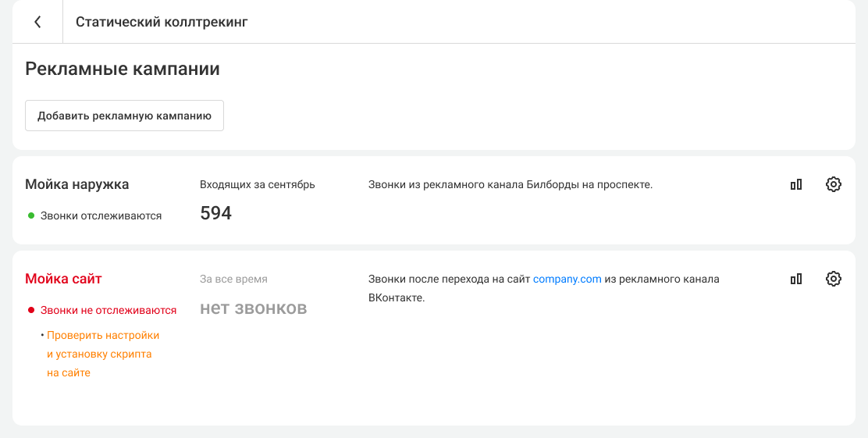
Task: Open statistics chart icon for Мойка сайт
Action: point(796,279)
